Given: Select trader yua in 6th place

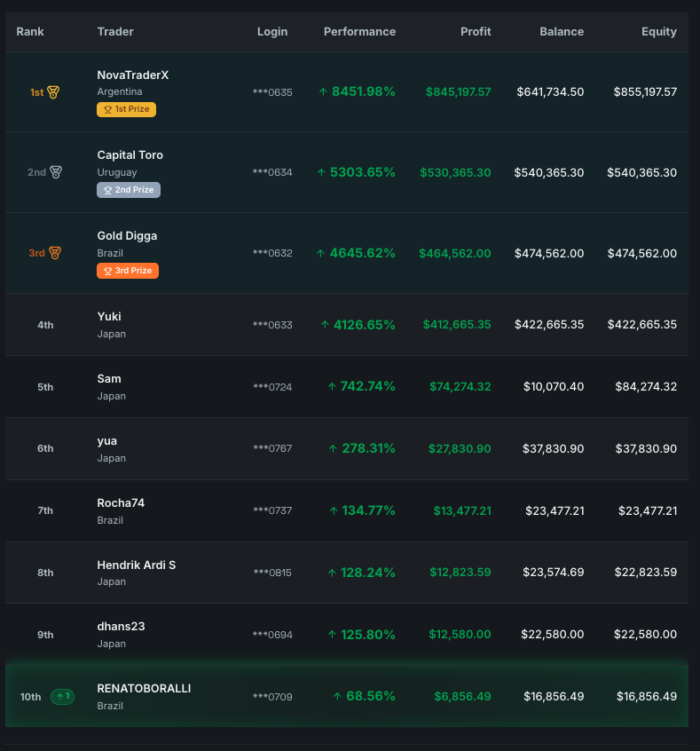Looking at the screenshot, I should (x=106, y=441).
